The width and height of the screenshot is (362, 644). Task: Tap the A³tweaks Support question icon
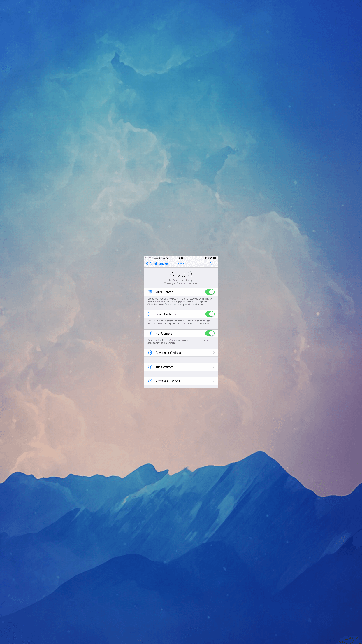[150, 381]
